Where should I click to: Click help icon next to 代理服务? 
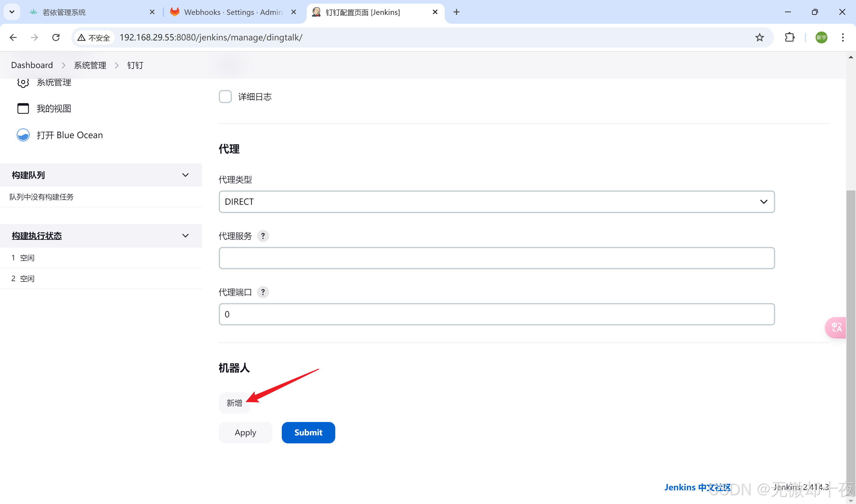coord(262,236)
